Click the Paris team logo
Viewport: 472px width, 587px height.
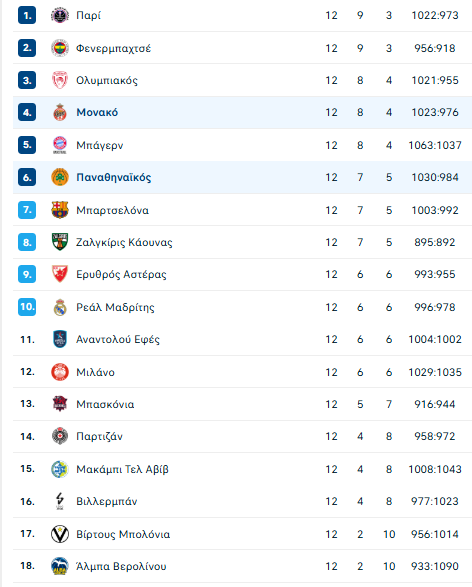click(x=60, y=15)
